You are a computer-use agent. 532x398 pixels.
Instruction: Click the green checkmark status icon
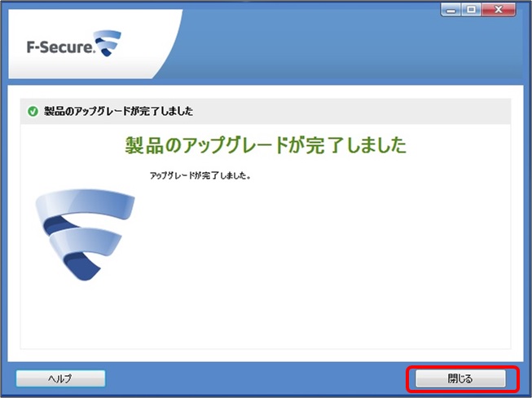pyautogui.click(x=33, y=111)
